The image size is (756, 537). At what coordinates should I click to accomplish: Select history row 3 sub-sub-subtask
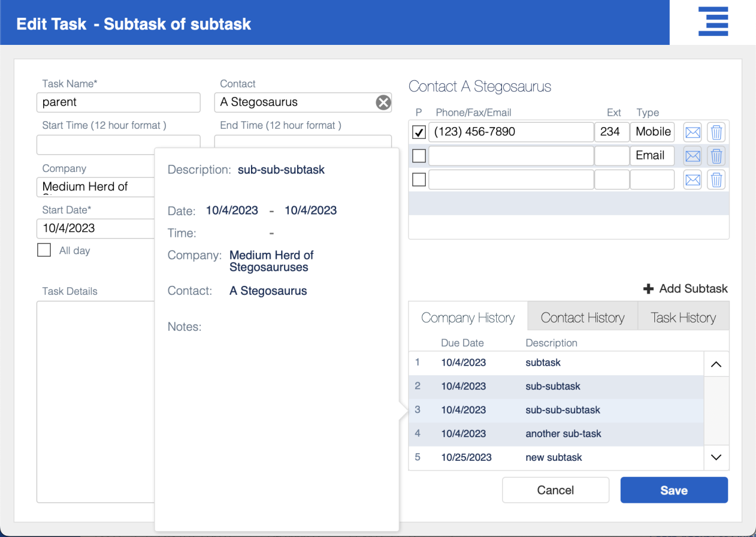coord(556,410)
